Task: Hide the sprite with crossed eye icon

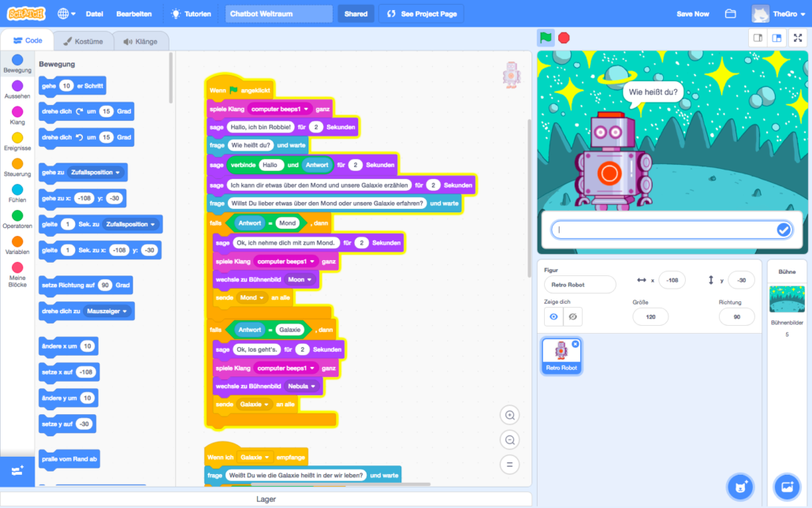Action: (572, 316)
